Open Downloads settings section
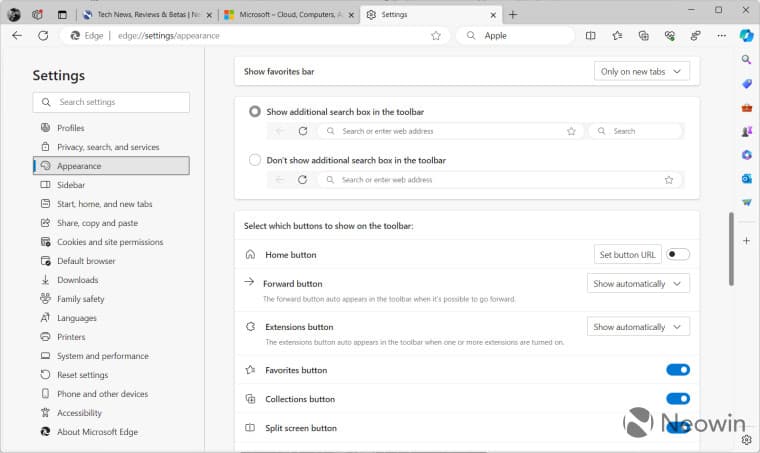Image resolution: width=760 pixels, height=453 pixels. pos(111,280)
